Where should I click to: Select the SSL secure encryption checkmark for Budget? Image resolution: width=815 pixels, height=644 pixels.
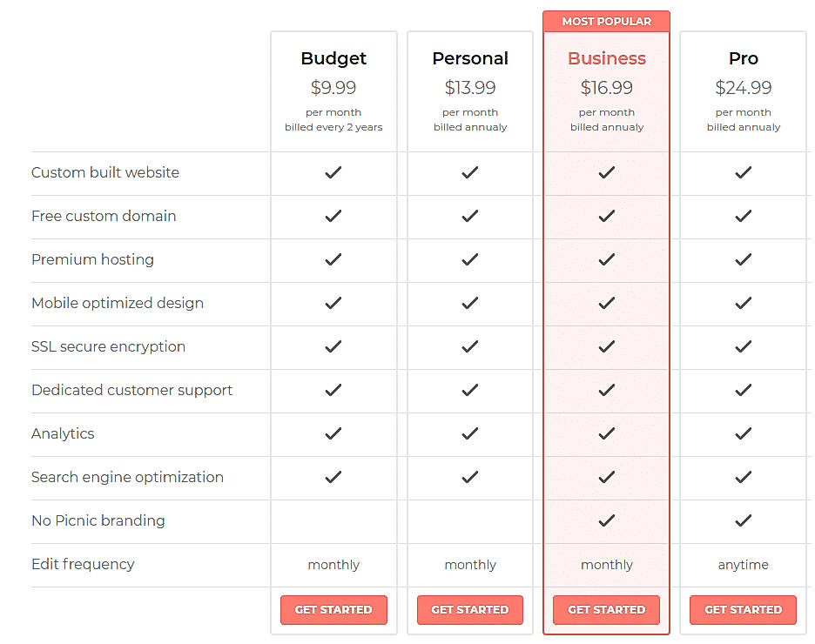333,346
